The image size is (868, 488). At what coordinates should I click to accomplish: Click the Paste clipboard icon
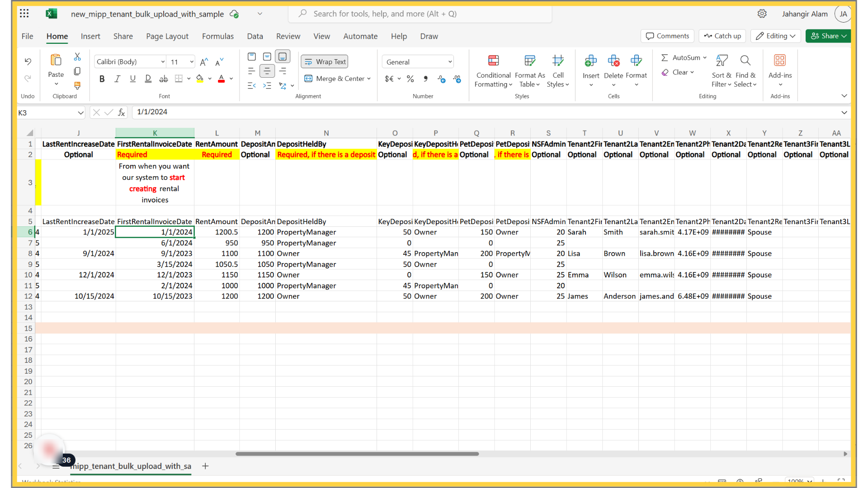tap(56, 60)
